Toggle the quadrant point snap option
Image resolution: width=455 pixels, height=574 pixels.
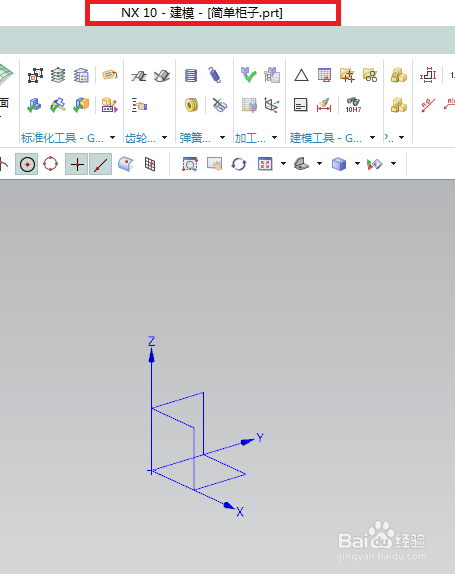click(x=51, y=164)
